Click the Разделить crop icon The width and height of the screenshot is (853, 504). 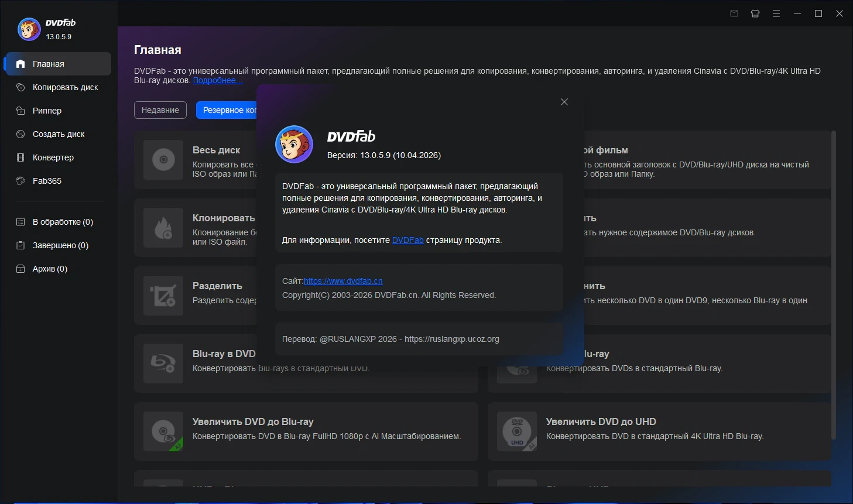click(x=163, y=296)
